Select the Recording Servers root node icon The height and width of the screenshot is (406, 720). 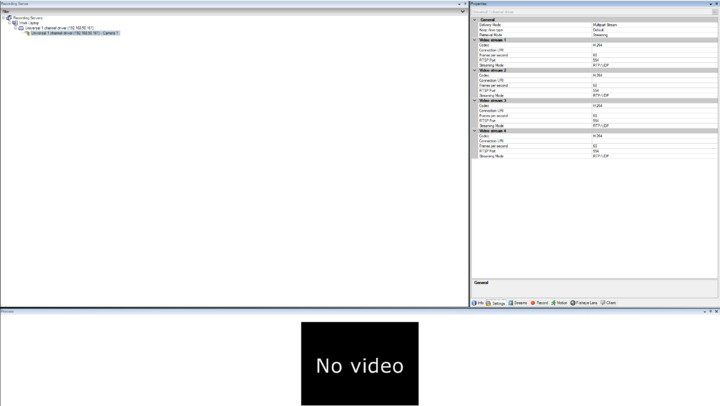9,18
